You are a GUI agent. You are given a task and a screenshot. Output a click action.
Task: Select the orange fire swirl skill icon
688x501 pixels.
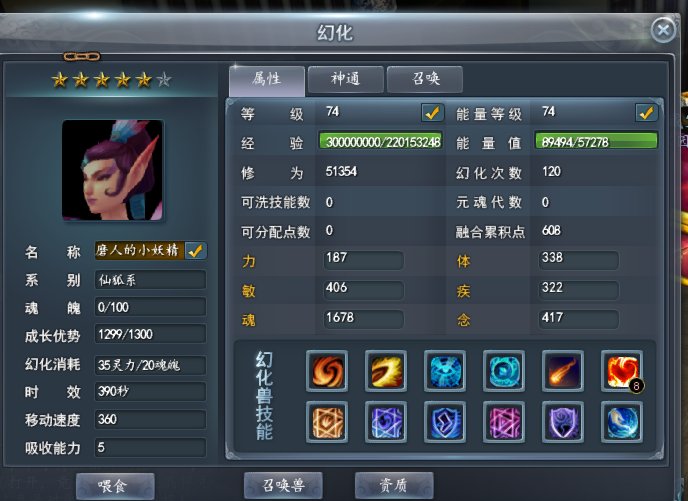point(327,371)
